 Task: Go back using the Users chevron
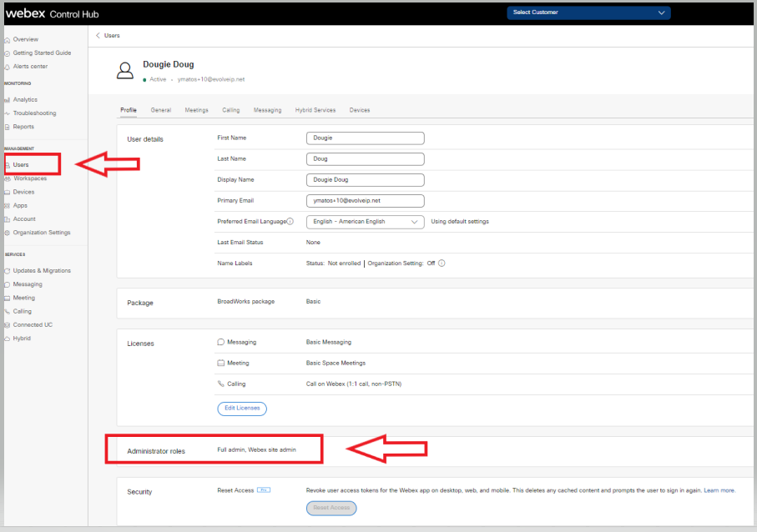pos(98,36)
